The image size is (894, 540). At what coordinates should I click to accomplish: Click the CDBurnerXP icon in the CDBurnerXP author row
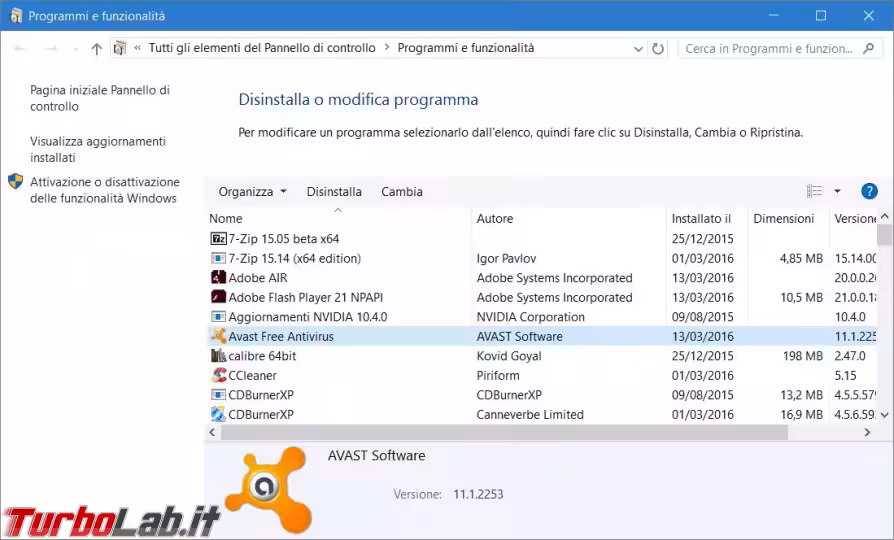(x=218, y=395)
